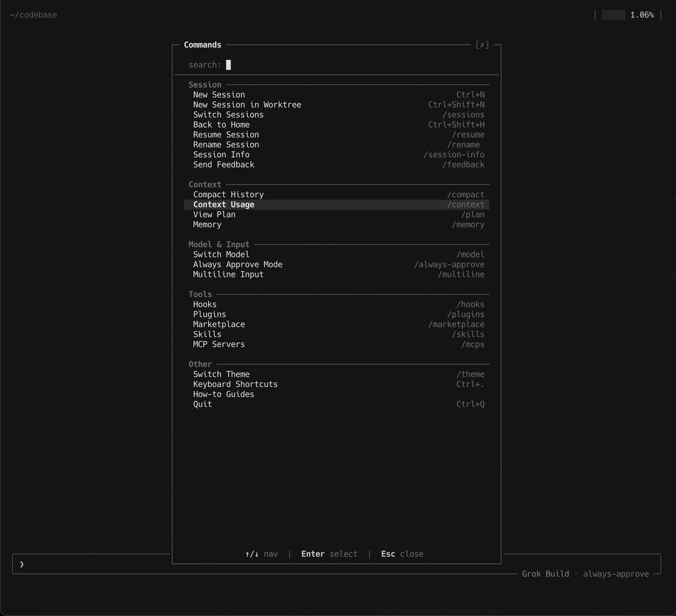Open Compact History command
This screenshot has height=616, width=676.
click(x=336, y=195)
